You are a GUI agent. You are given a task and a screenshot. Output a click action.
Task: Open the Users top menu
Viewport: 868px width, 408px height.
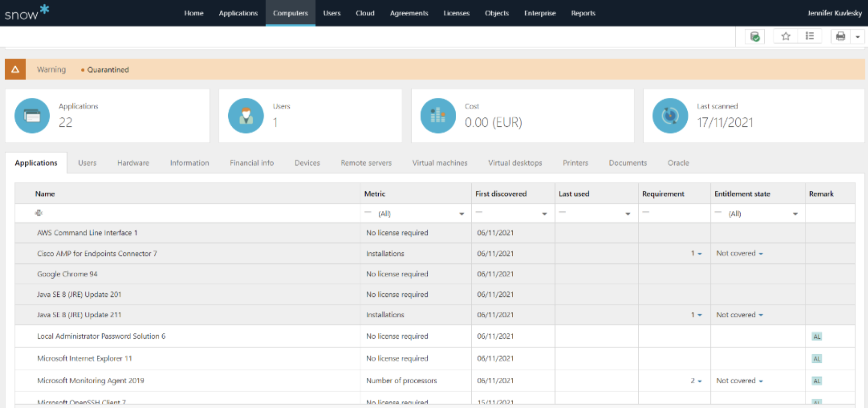[x=332, y=13]
